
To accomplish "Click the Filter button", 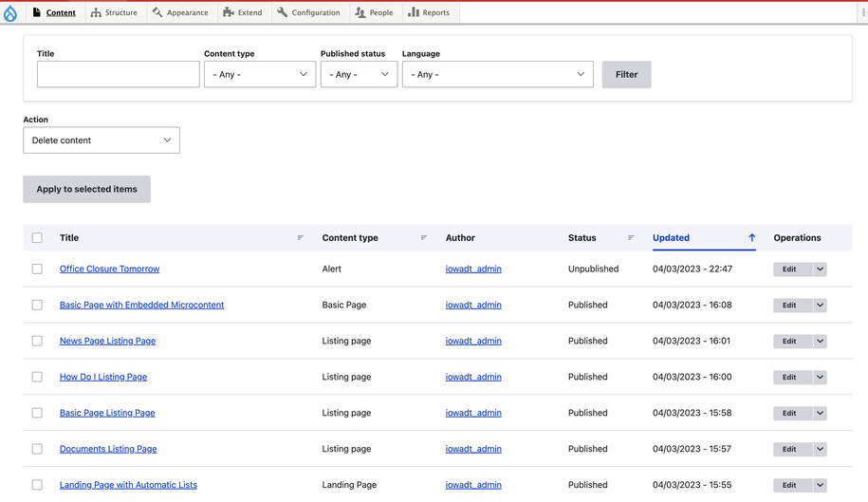I will pyautogui.click(x=627, y=74).
